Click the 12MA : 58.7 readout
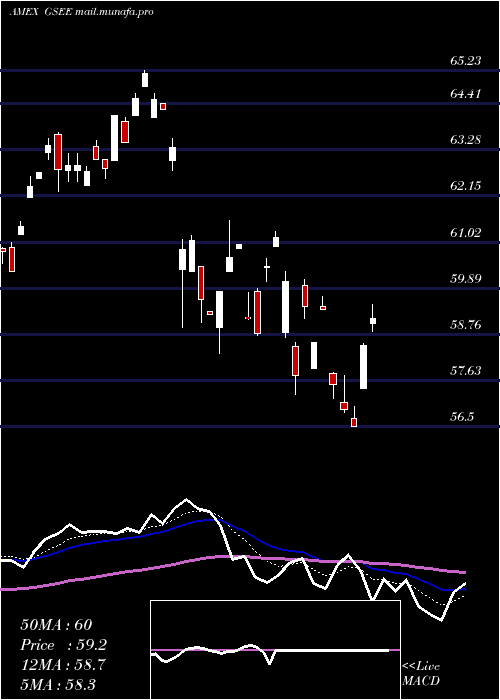 pyautogui.click(x=63, y=665)
